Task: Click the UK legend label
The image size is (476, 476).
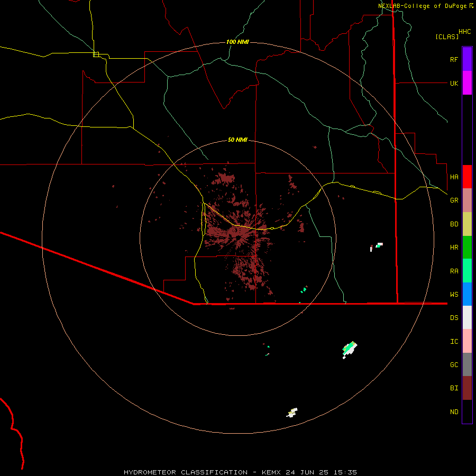Action: tap(454, 83)
